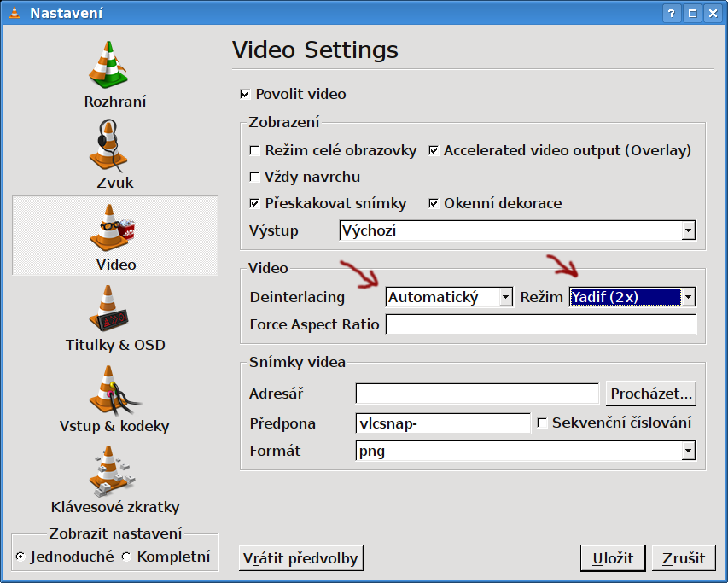
Task: Open the Titulky & OSD cone icon
Action: point(108,308)
